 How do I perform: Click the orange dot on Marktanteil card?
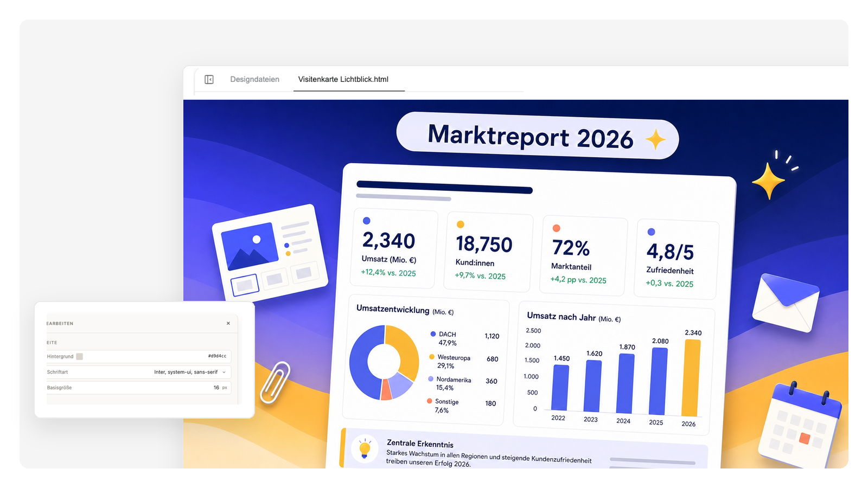click(x=556, y=228)
